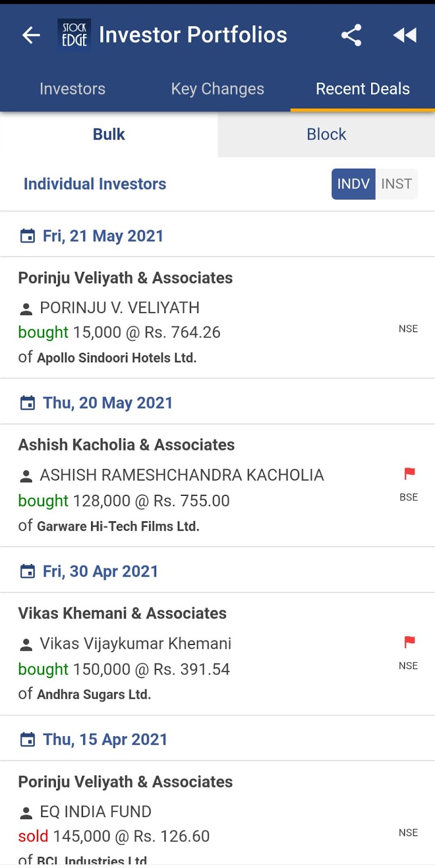Screen dimensions: 435x868
Task: Open Apollo Sindoori Hotels Ltd. stock
Action: pyautogui.click(x=117, y=358)
